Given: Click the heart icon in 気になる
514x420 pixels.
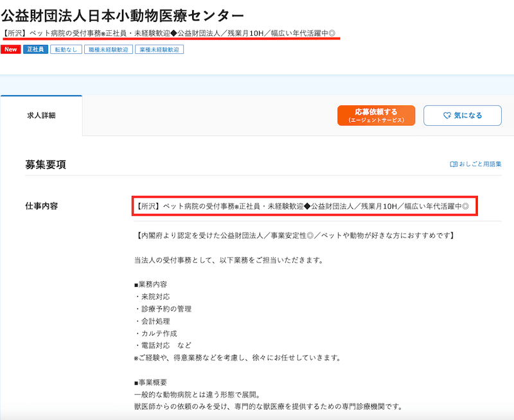Looking at the screenshot, I should click(447, 116).
